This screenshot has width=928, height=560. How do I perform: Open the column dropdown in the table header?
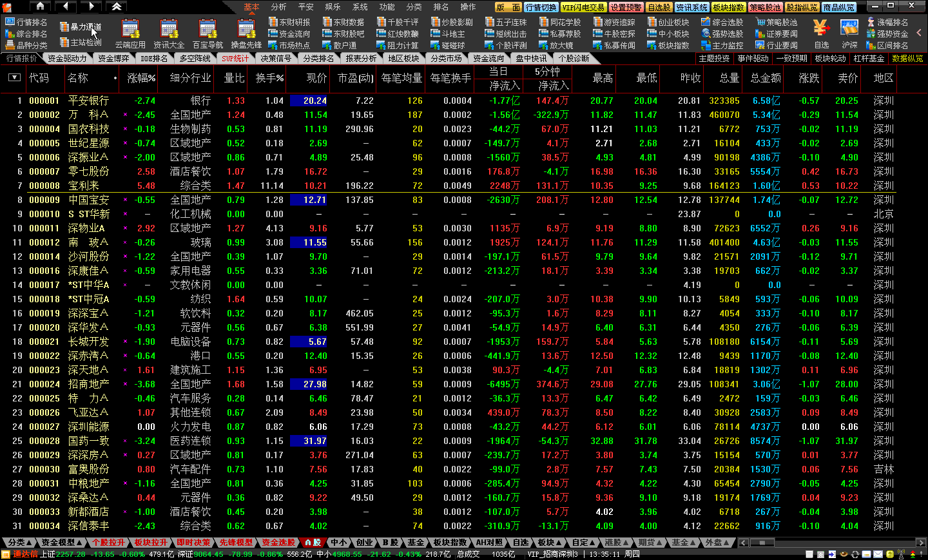(x=14, y=77)
